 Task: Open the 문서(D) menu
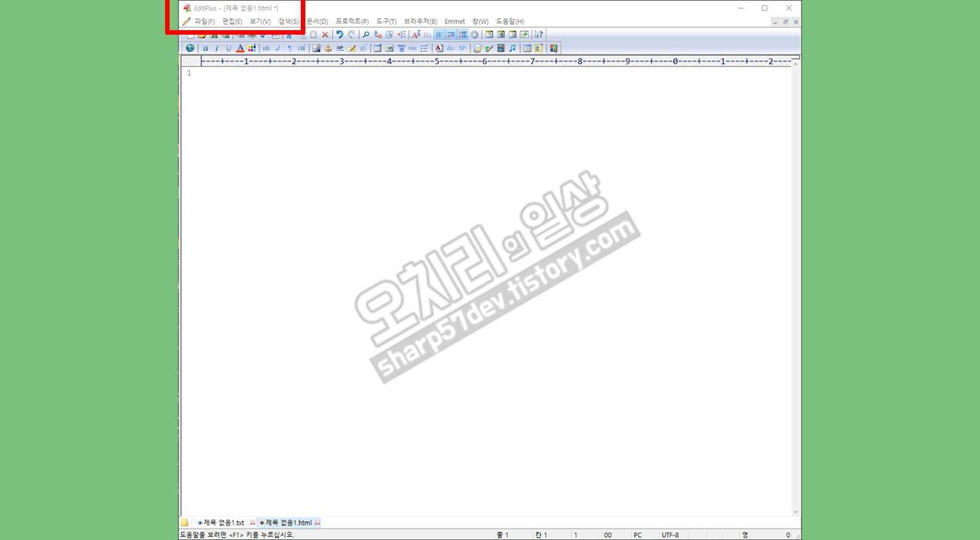coord(317,21)
